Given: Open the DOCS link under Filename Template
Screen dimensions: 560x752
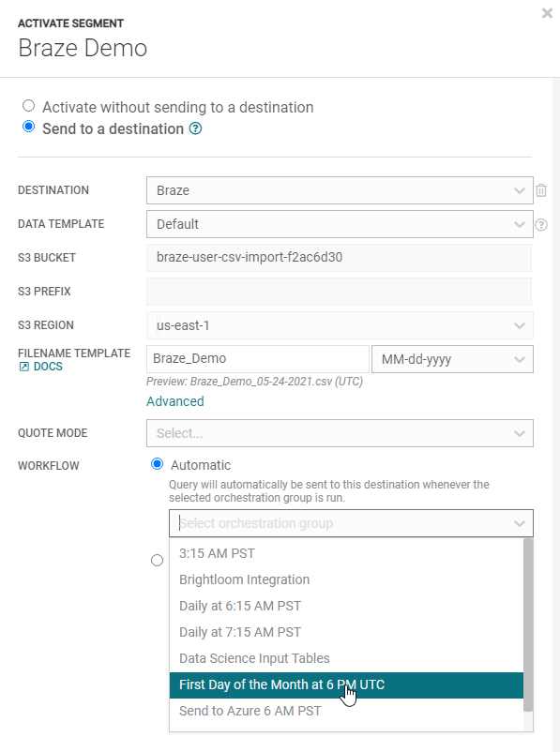Looking at the screenshot, I should (48, 367).
